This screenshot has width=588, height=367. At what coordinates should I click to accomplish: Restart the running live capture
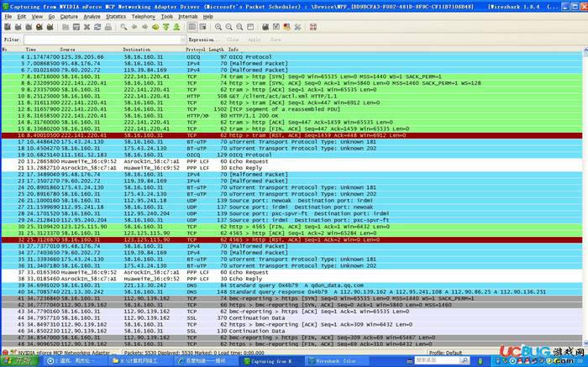(x=50, y=27)
